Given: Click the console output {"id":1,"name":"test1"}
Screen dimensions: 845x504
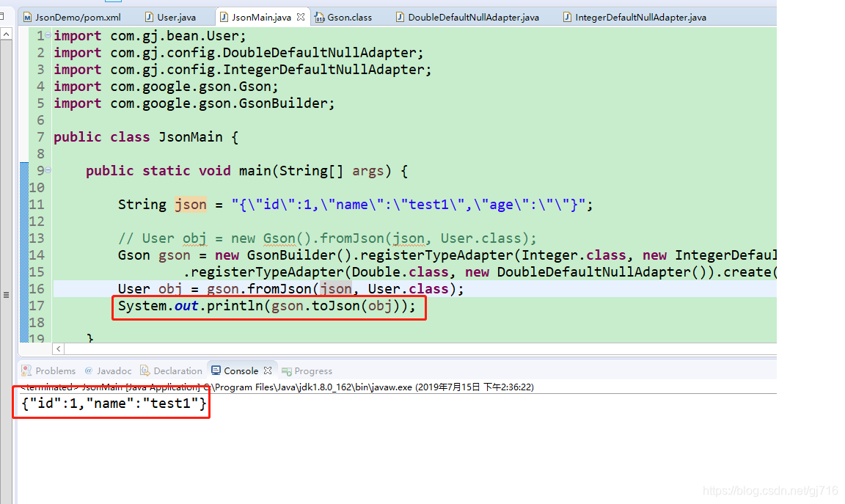Looking at the screenshot, I should [x=114, y=403].
